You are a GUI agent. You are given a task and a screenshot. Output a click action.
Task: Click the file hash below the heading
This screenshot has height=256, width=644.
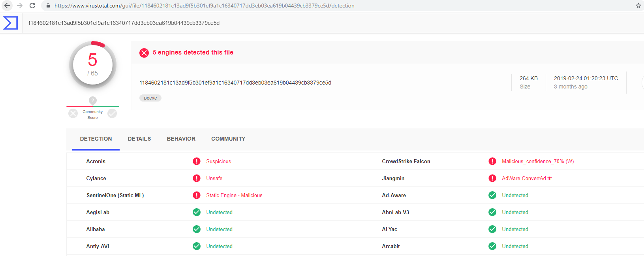pyautogui.click(x=235, y=83)
